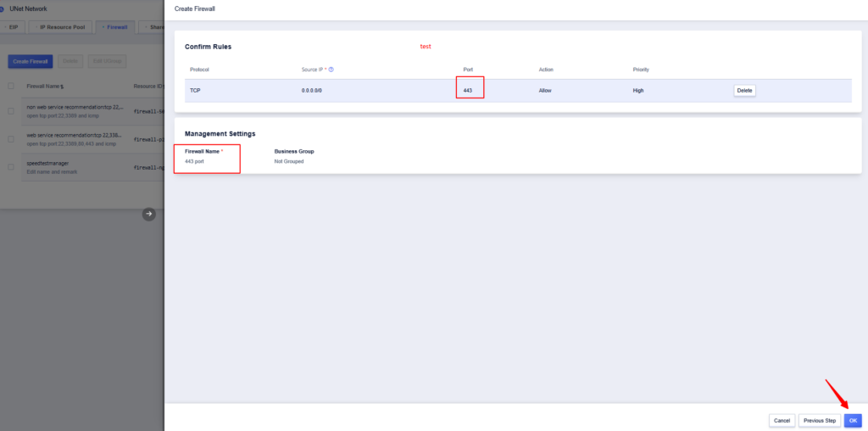868x431 pixels.
Task: Cancel the Create Firewall dialog
Action: (x=782, y=421)
